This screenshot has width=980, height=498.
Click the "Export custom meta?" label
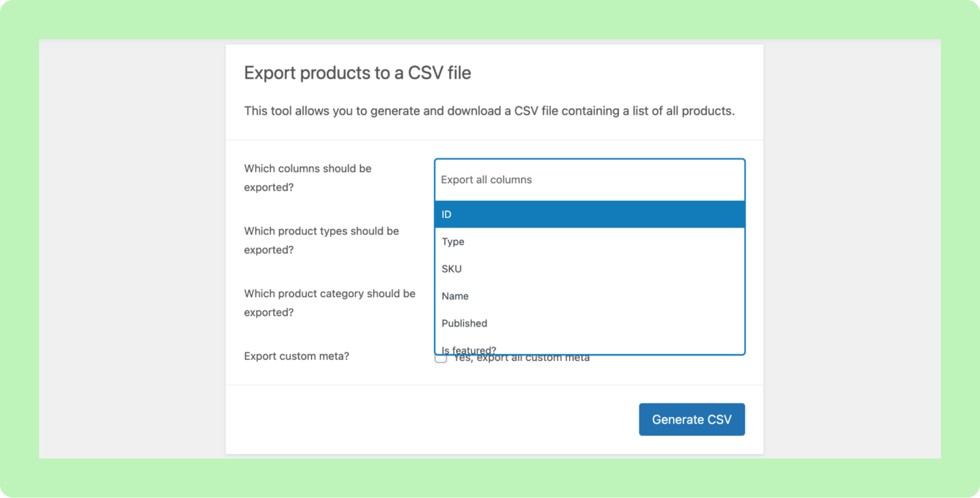pos(296,356)
